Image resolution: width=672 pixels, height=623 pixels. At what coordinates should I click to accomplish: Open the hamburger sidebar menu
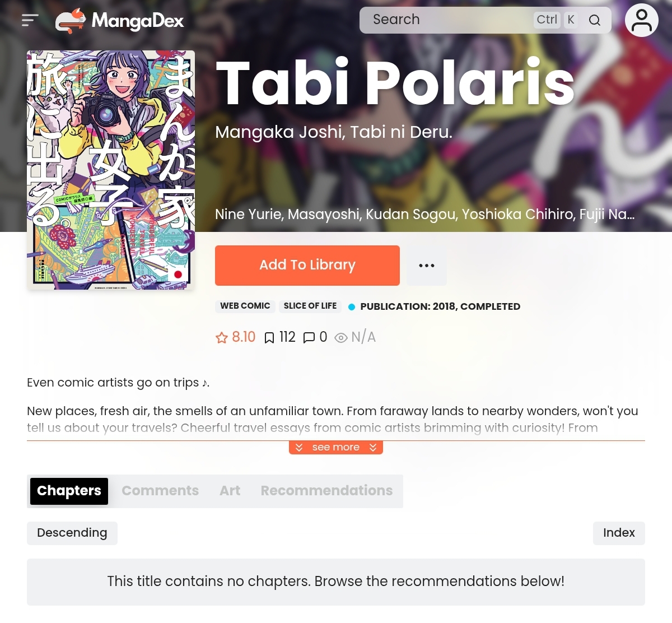pos(30,20)
